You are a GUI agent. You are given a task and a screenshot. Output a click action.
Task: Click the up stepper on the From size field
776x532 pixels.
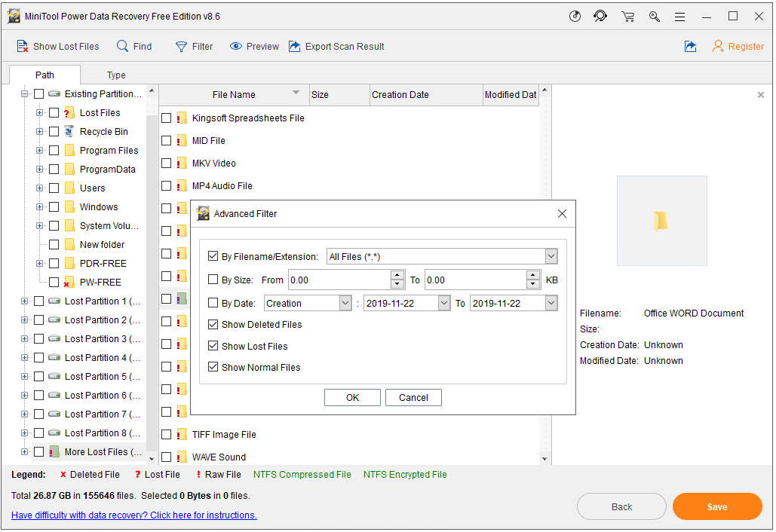397,275
